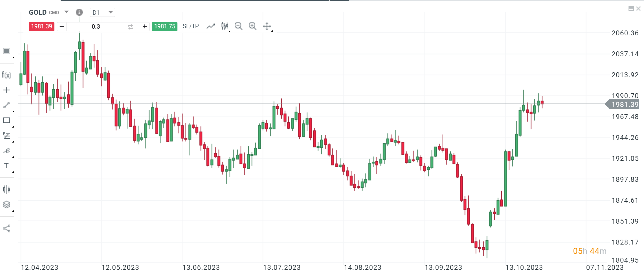
Task: Open the Fibonacci retracement tool
Action: click(x=6, y=135)
